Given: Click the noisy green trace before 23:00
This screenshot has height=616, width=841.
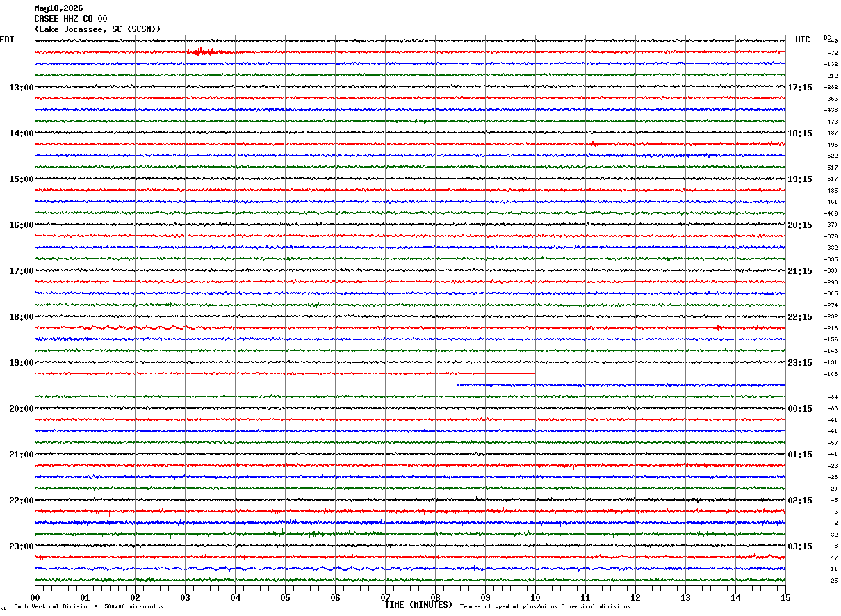Looking at the screenshot, I should click(410, 534).
